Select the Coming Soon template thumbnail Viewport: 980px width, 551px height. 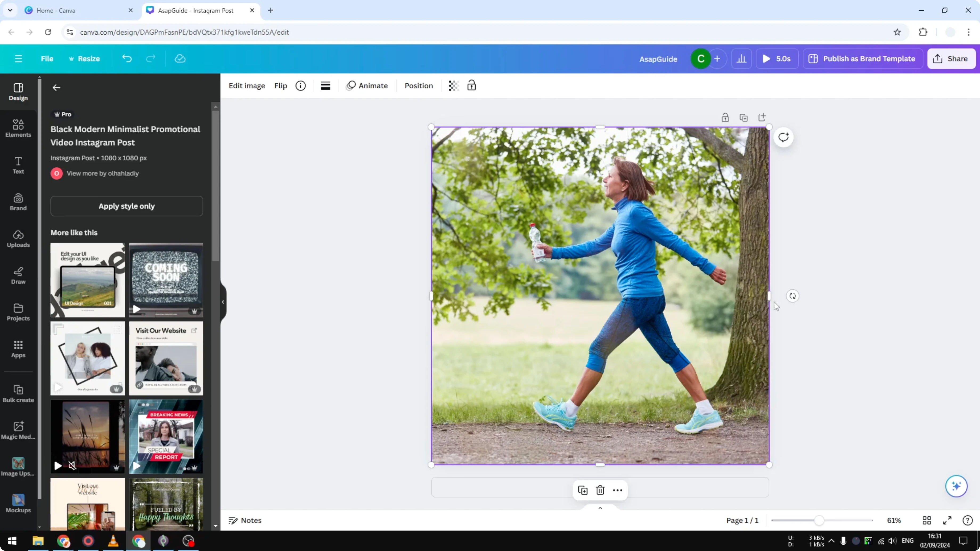tap(166, 280)
